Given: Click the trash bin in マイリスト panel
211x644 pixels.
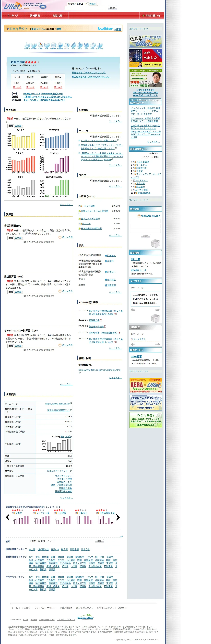Looking at the screenshot, I should [155, 318].
